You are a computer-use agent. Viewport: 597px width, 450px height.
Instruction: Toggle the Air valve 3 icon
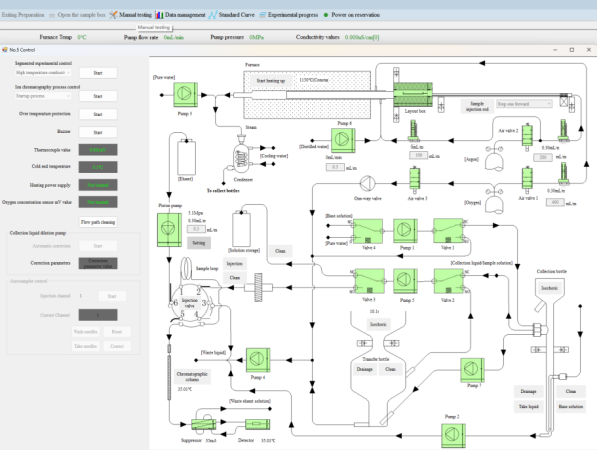pyautogui.click(x=415, y=179)
